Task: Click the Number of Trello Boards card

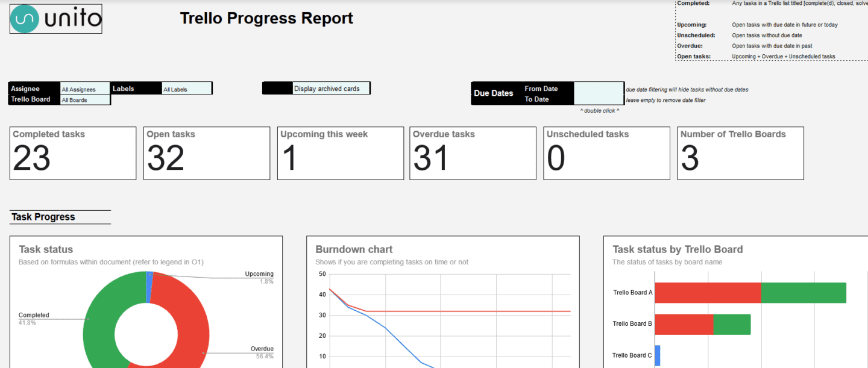Action: click(740, 153)
